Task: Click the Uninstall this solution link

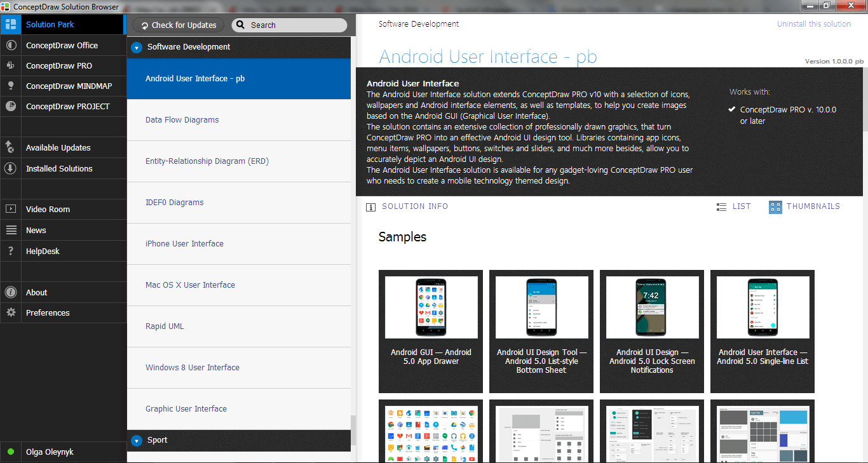Action: [813, 23]
